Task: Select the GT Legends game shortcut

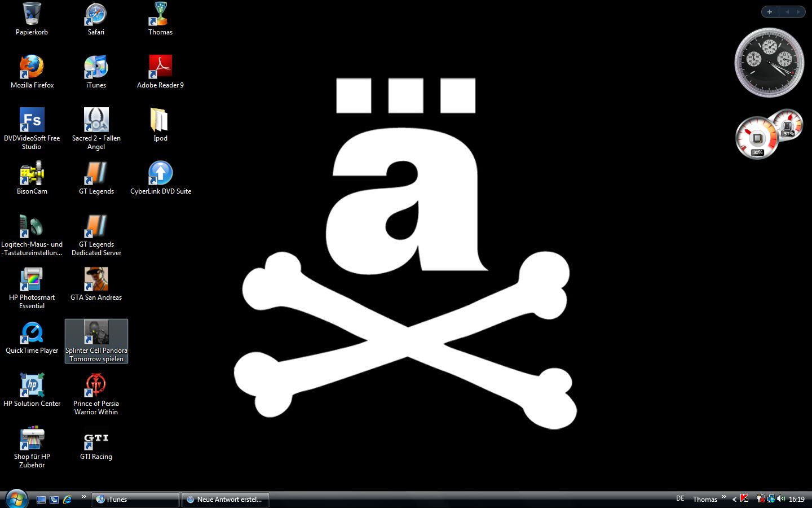Action: coord(96,178)
